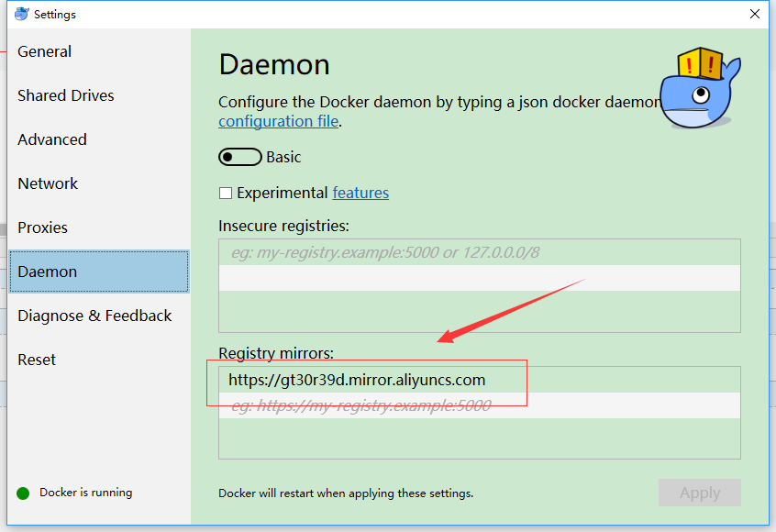Close the Settings window
The width and height of the screenshot is (776, 532).
click(755, 14)
